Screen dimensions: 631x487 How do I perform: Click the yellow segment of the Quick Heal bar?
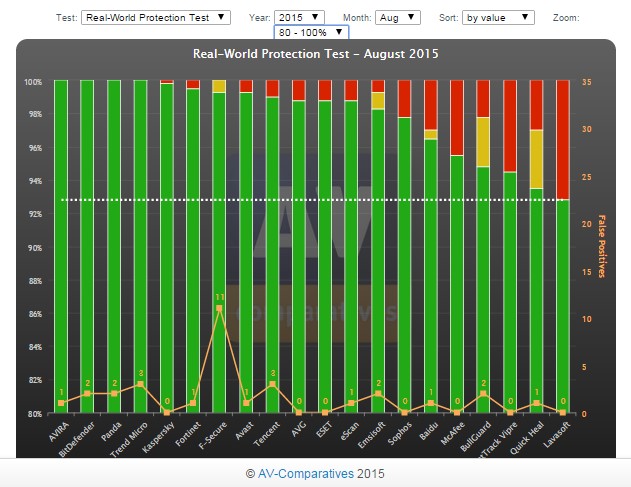click(x=536, y=159)
